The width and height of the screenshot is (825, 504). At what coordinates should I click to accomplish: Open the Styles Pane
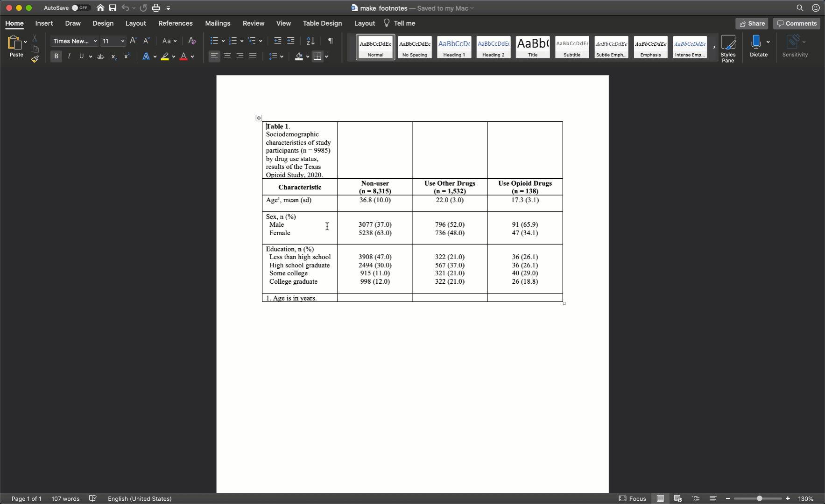728,49
